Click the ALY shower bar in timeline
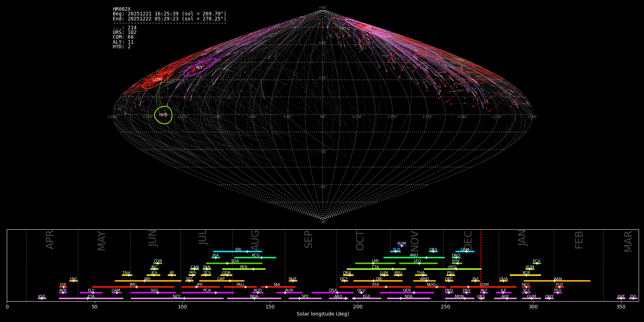Image resolution: width=644 pixels, height=322 pixels. tap(484, 293)
